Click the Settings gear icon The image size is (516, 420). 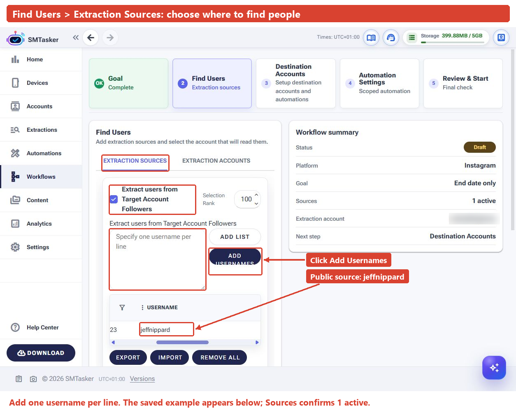click(x=15, y=247)
